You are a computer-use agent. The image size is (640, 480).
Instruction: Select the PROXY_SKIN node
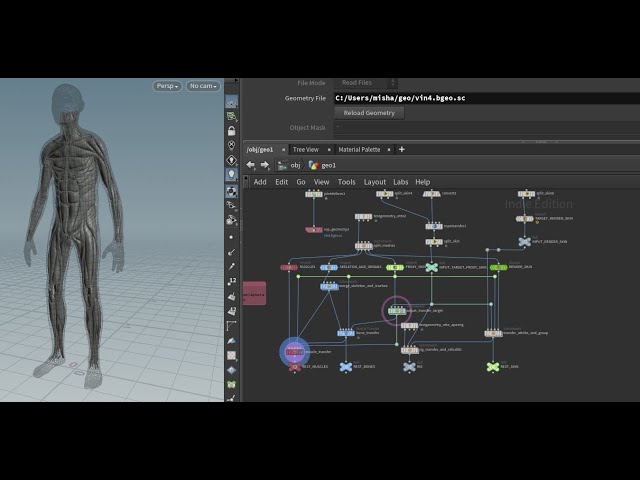(395, 268)
